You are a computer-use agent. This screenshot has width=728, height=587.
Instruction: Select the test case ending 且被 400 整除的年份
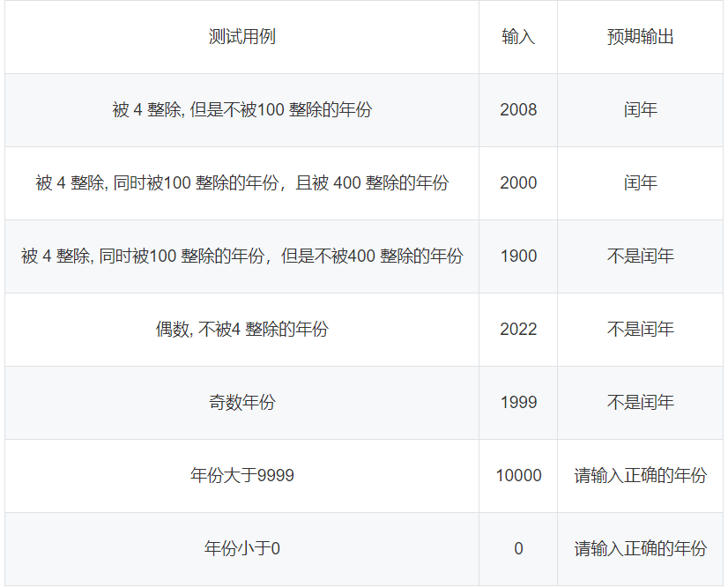241,183
